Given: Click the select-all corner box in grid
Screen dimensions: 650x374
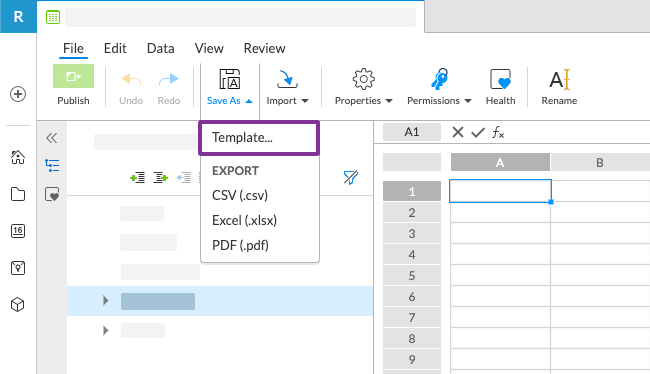Looking at the screenshot, I should click(x=412, y=162).
